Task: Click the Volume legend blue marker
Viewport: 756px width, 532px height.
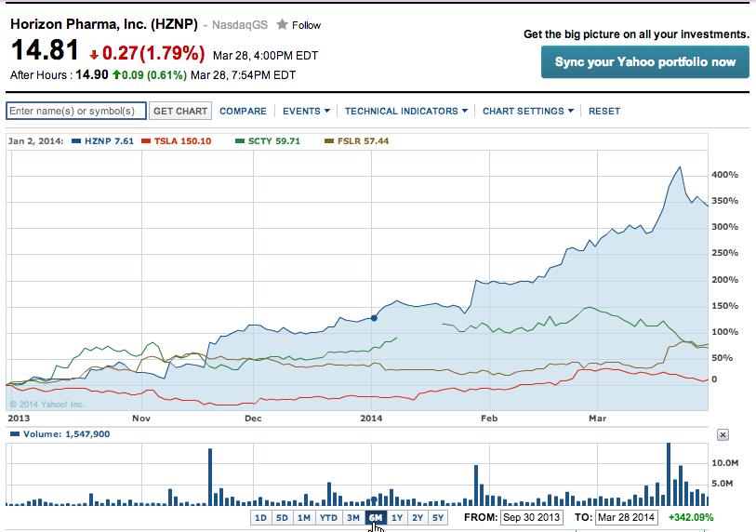Action: 15,434
